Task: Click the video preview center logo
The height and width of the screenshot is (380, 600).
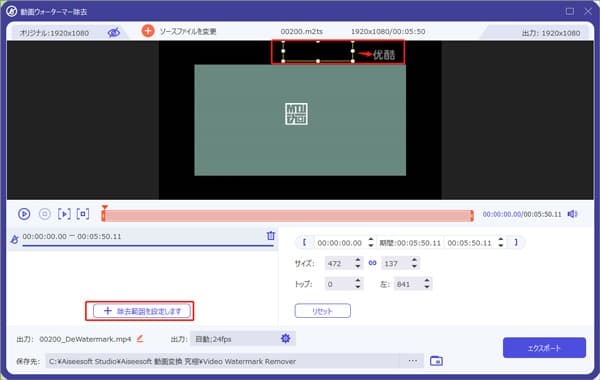Action: click(296, 114)
